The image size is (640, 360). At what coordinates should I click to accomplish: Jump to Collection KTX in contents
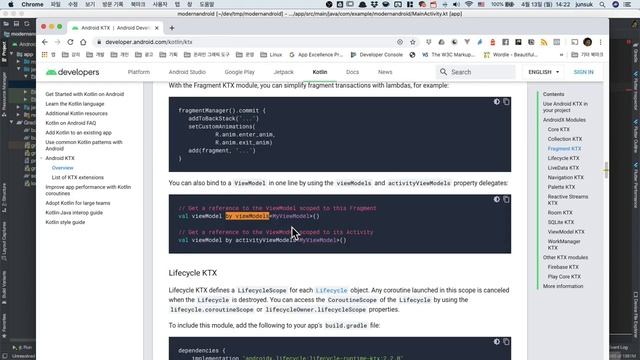tap(565, 139)
